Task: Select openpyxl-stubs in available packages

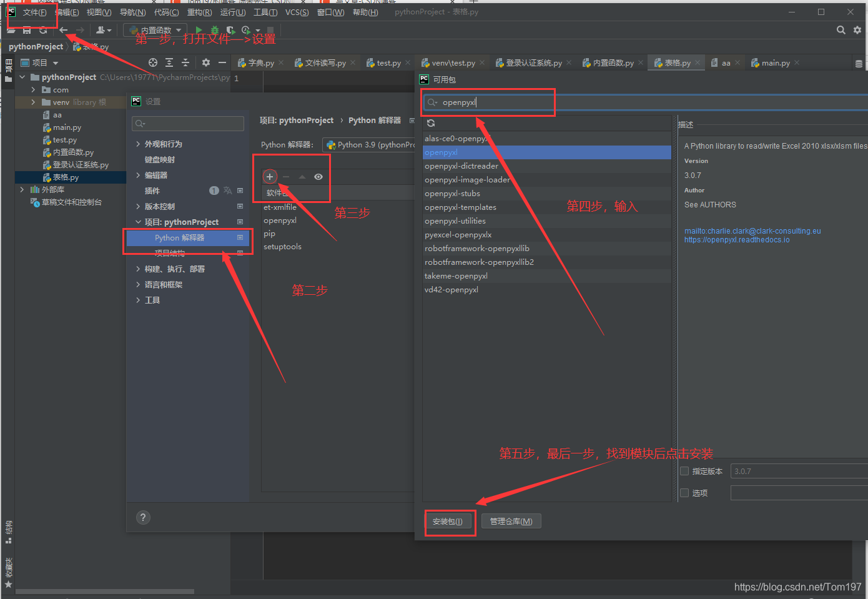Action: [x=546, y=194]
